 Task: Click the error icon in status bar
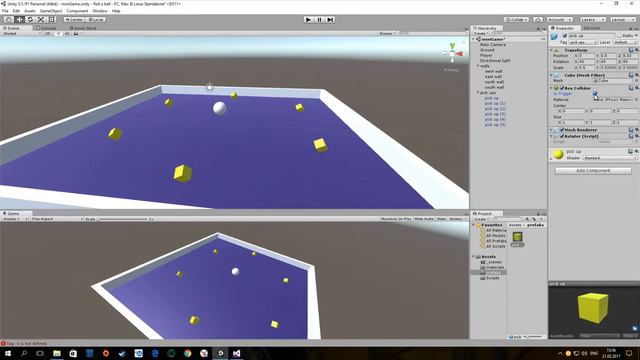[3, 344]
